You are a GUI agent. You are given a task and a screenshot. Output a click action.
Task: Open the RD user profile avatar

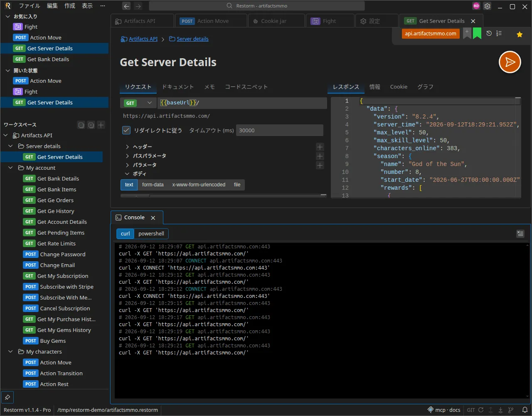pyautogui.click(x=476, y=6)
